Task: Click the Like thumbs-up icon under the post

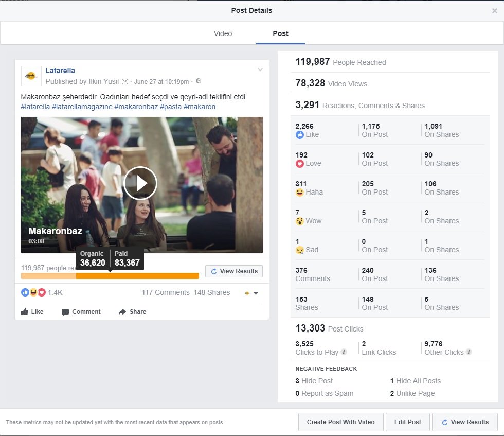Action: pyautogui.click(x=25, y=312)
